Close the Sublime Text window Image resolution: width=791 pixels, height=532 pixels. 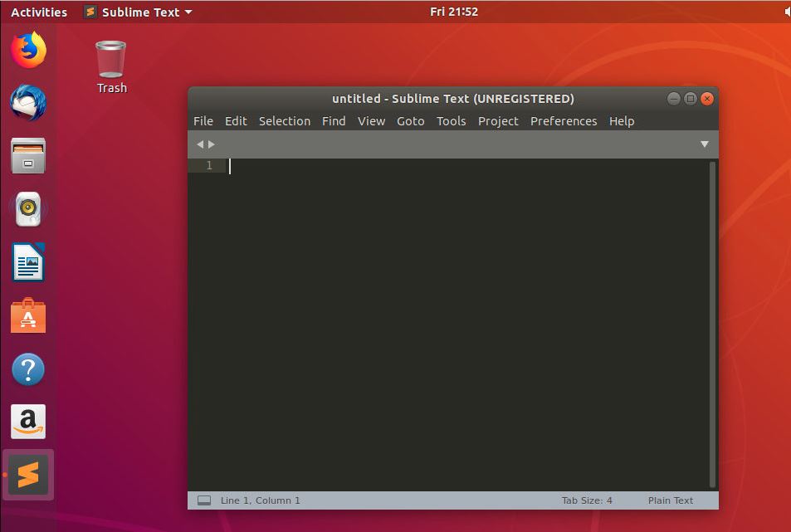707,99
